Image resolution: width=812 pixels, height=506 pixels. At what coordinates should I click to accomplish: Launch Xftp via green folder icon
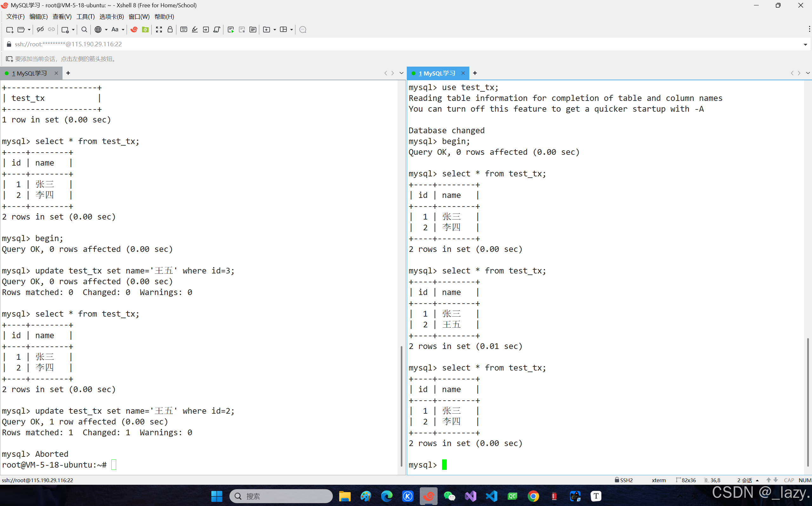(145, 30)
